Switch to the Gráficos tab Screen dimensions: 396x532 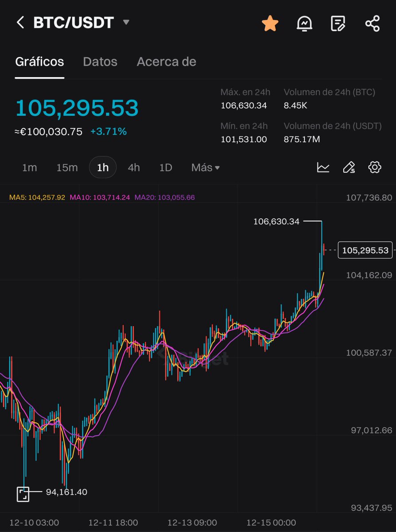(39, 62)
